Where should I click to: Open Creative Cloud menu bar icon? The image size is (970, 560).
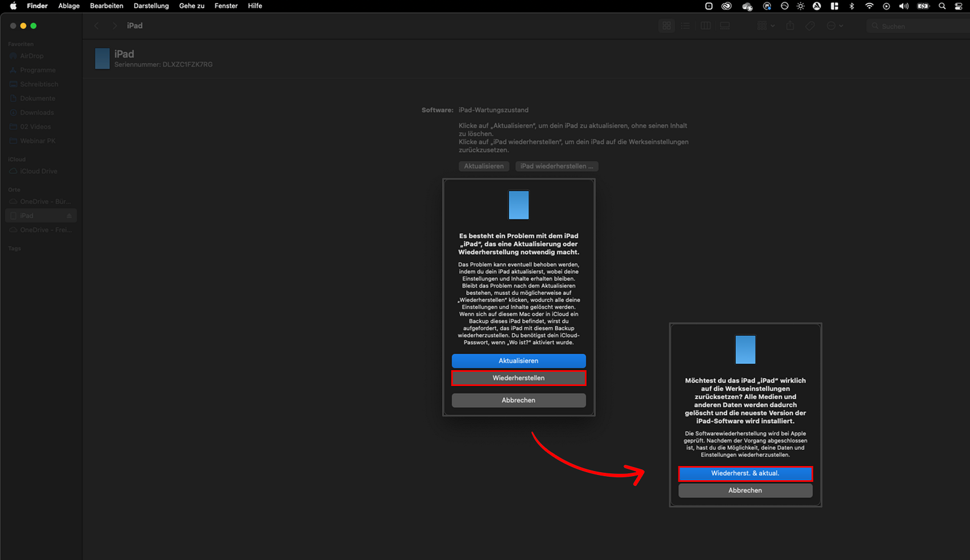pyautogui.click(x=726, y=6)
